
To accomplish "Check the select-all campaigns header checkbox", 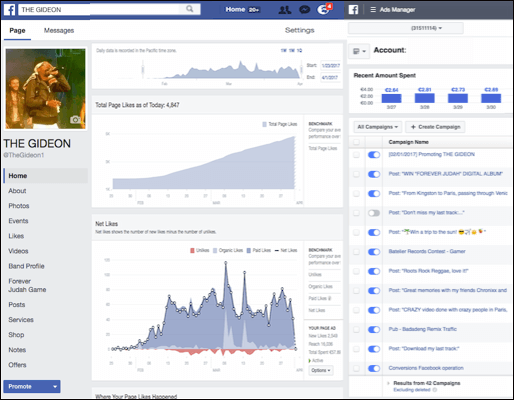I will pyautogui.click(x=356, y=142).
